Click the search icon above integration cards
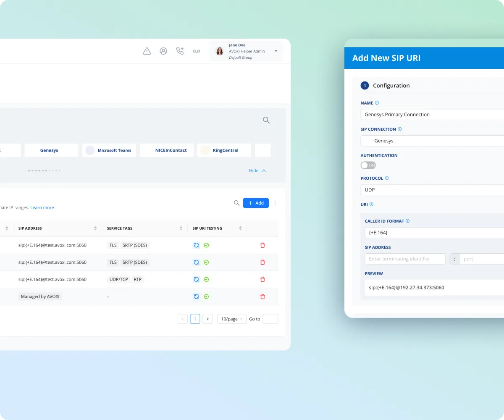 coord(266,120)
